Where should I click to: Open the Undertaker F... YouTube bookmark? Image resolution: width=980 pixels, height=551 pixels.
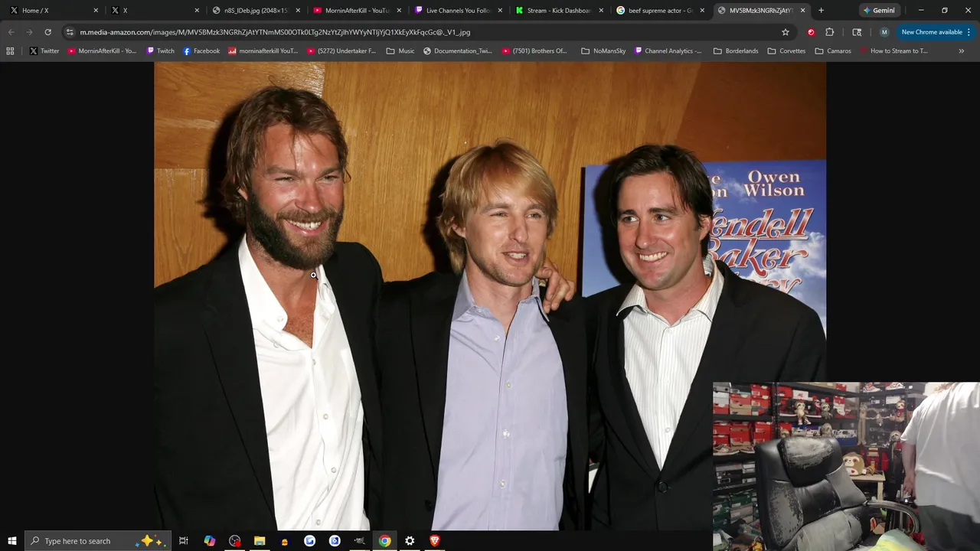pos(341,51)
